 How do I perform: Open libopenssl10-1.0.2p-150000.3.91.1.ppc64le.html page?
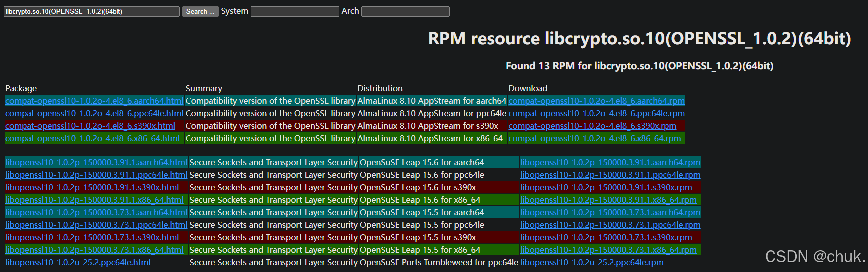point(96,175)
